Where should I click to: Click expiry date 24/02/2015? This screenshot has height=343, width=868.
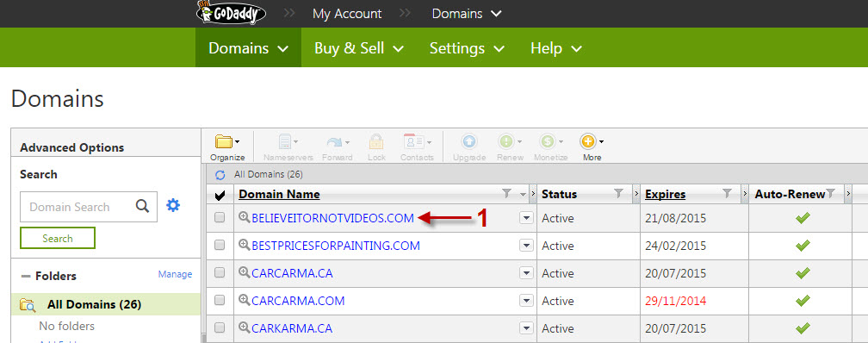tap(675, 246)
